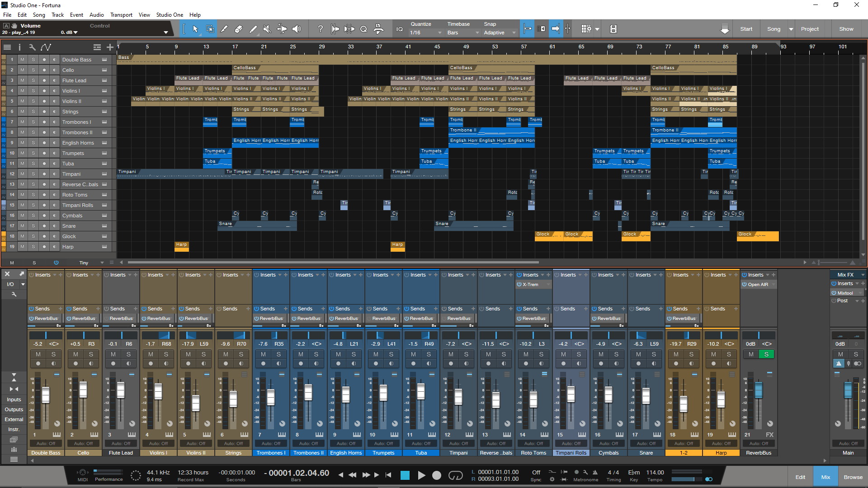Open the Audio menu
This screenshot has height=488, width=868.
tap(96, 15)
